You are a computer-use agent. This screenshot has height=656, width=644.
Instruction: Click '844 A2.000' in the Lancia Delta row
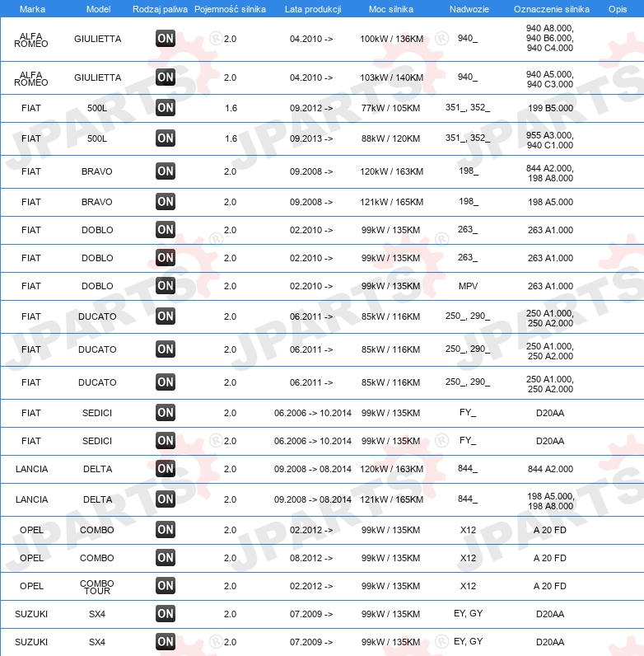pyautogui.click(x=550, y=469)
